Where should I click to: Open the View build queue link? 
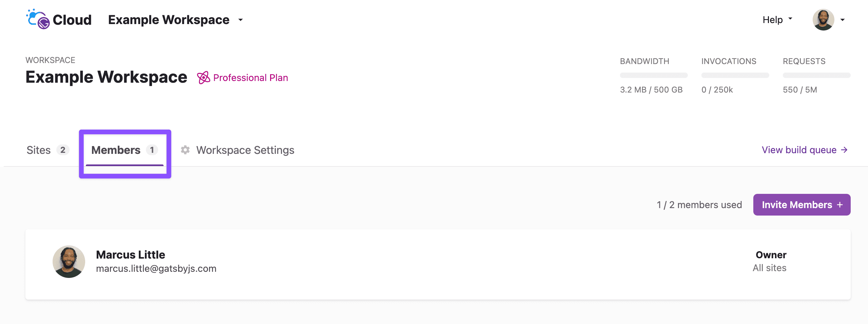click(x=799, y=150)
